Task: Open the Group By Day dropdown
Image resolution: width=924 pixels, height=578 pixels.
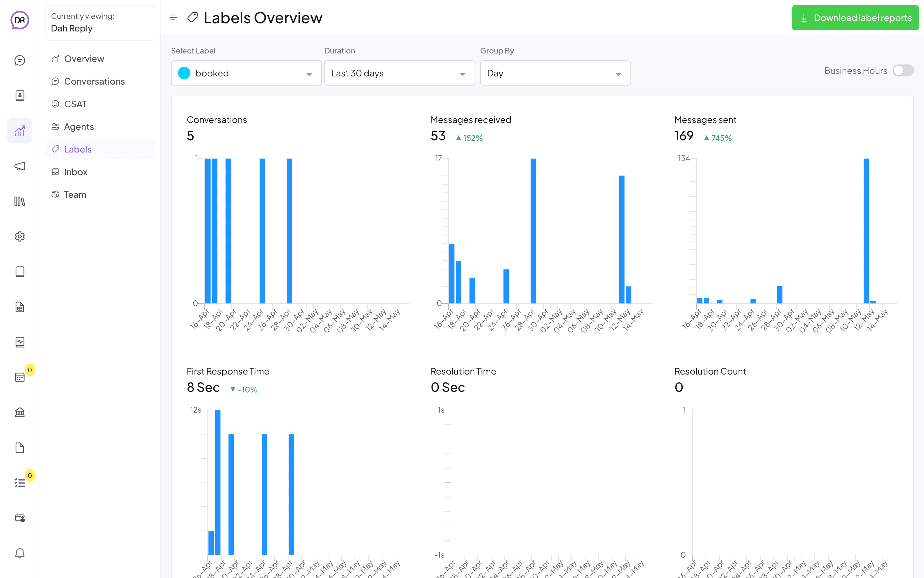Action: (x=555, y=73)
